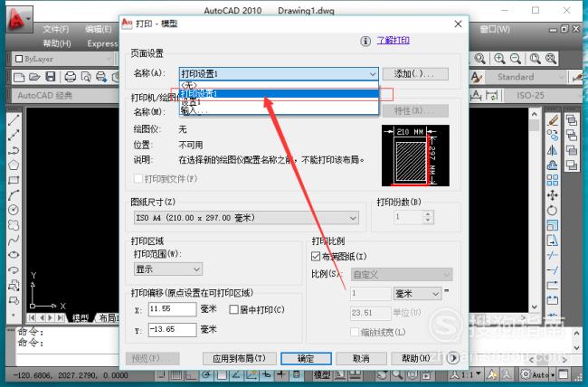Open the page setup 名称 dropdown
The image size is (588, 387).
pyautogui.click(x=279, y=74)
